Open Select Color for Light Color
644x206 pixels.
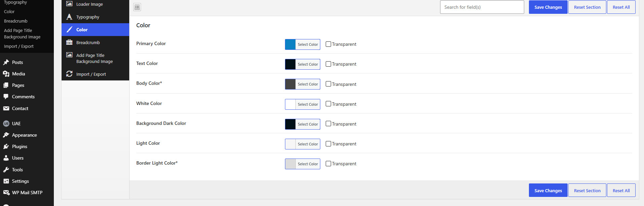308,144
